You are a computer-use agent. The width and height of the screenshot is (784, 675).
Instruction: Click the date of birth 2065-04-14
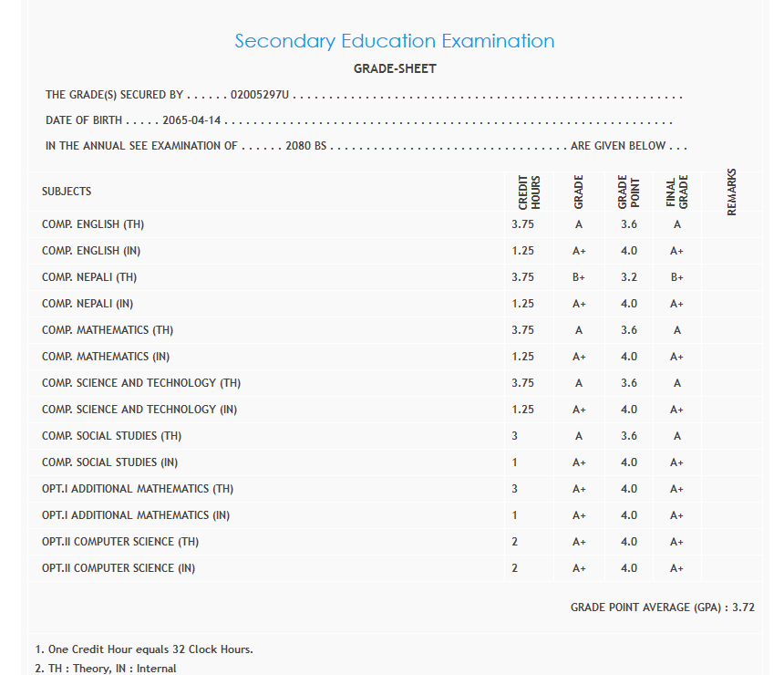tap(193, 120)
